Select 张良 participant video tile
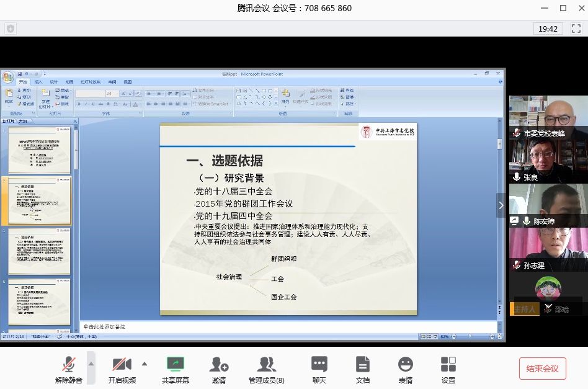Image resolution: width=588 pixels, height=389 pixels. [548, 161]
